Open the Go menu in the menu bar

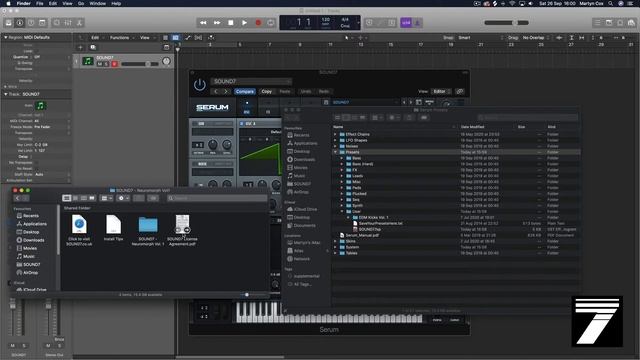pyautogui.click(x=81, y=3)
